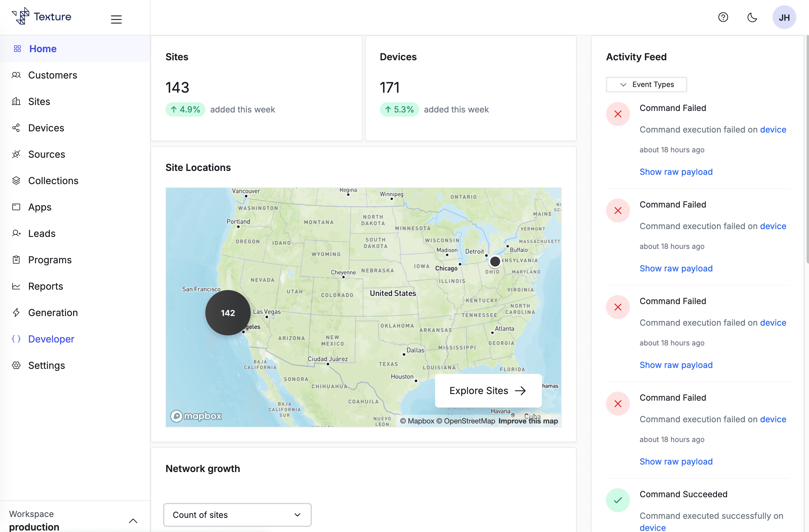Open help via question mark icon
The width and height of the screenshot is (809, 532).
click(723, 17)
